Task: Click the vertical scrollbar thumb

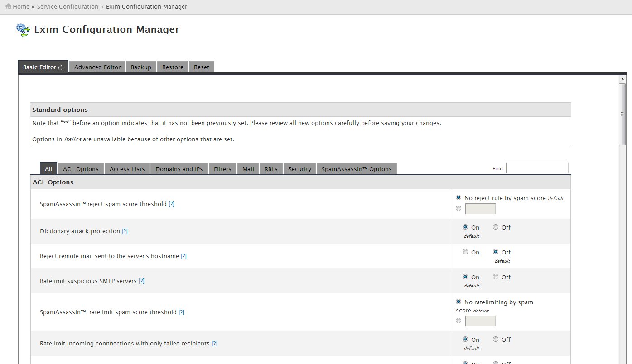Action: 622,114
